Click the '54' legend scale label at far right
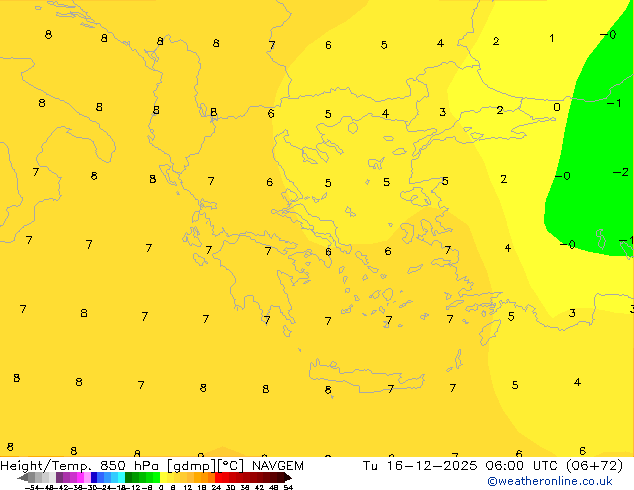634x490 pixels. [x=288, y=487]
